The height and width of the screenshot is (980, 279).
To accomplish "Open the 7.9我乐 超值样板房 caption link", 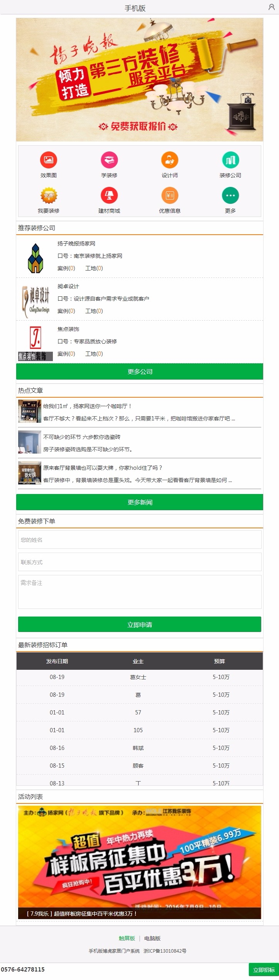I will point(82,914).
